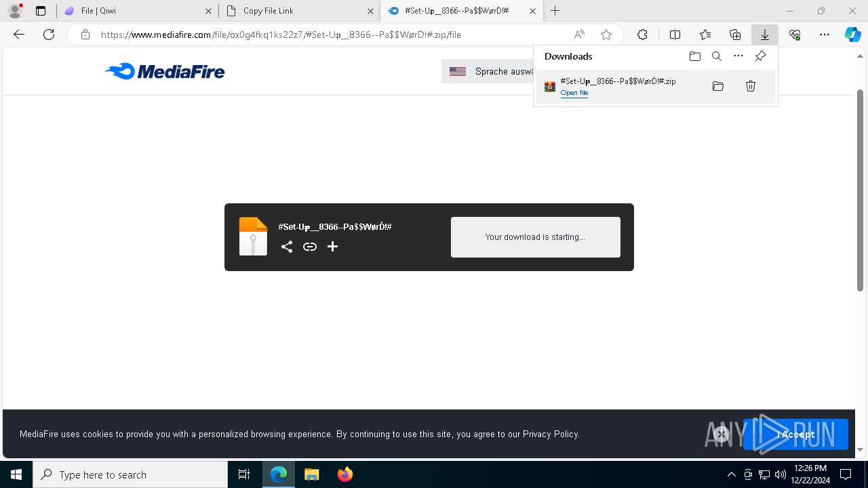Open the Privacy Policy link
Viewport: 868px width, 488px height.
coord(551,434)
